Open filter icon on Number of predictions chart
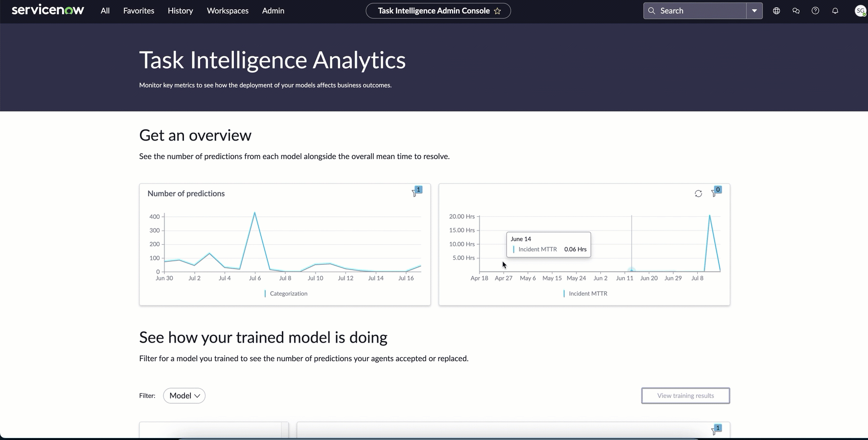 pyautogui.click(x=416, y=192)
